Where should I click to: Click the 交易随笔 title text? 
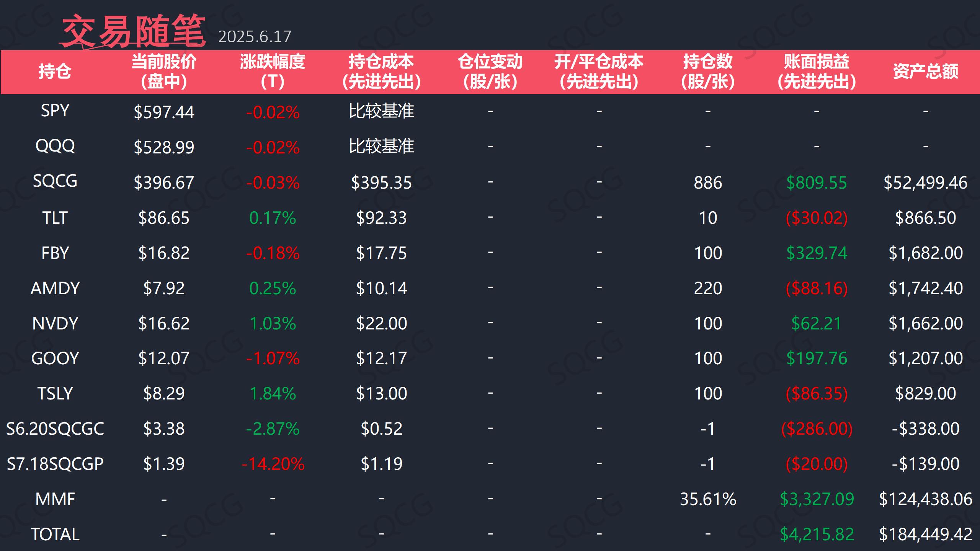click(132, 31)
